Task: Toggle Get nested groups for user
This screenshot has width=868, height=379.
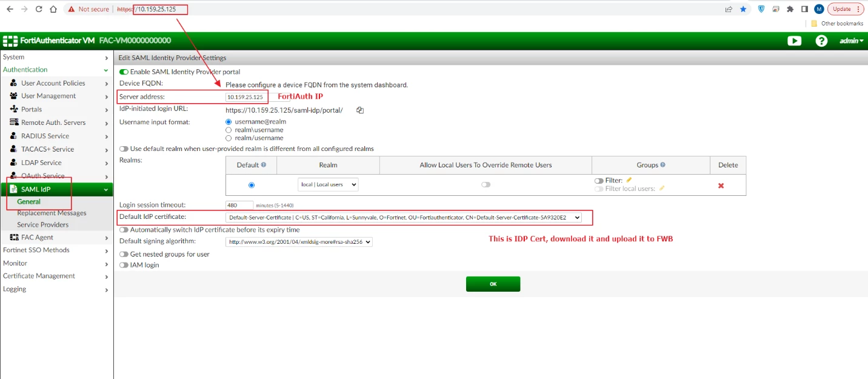Action: [x=124, y=254]
